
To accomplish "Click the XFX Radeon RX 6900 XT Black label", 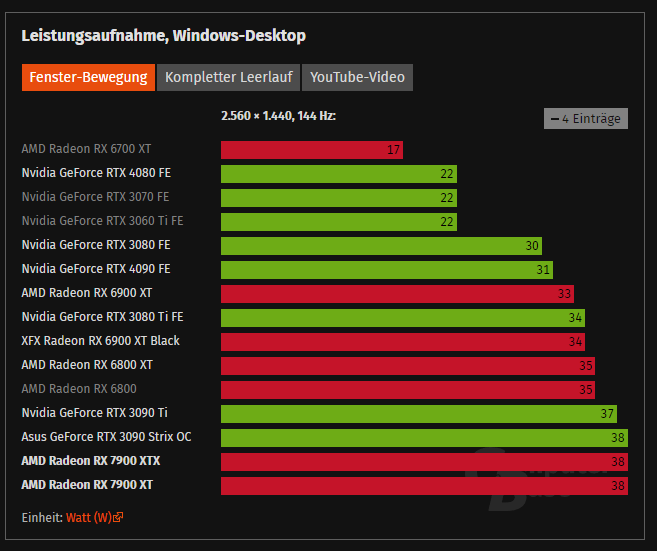I will click(101, 341).
